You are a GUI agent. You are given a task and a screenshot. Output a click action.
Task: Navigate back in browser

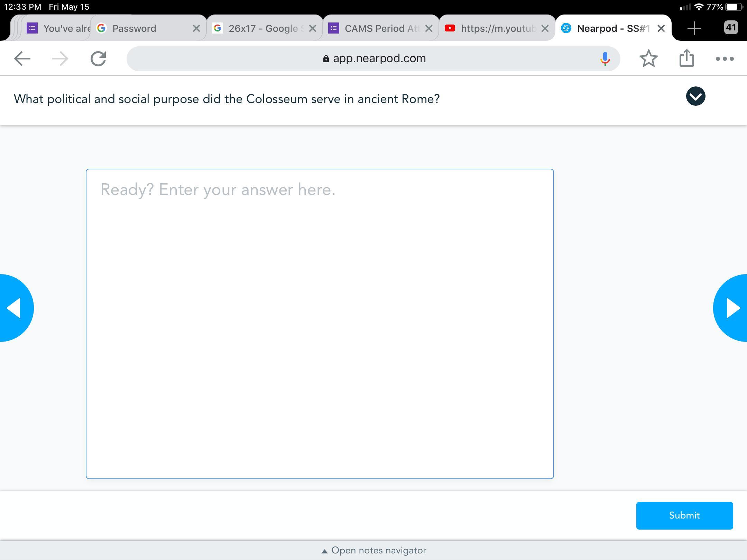click(22, 59)
